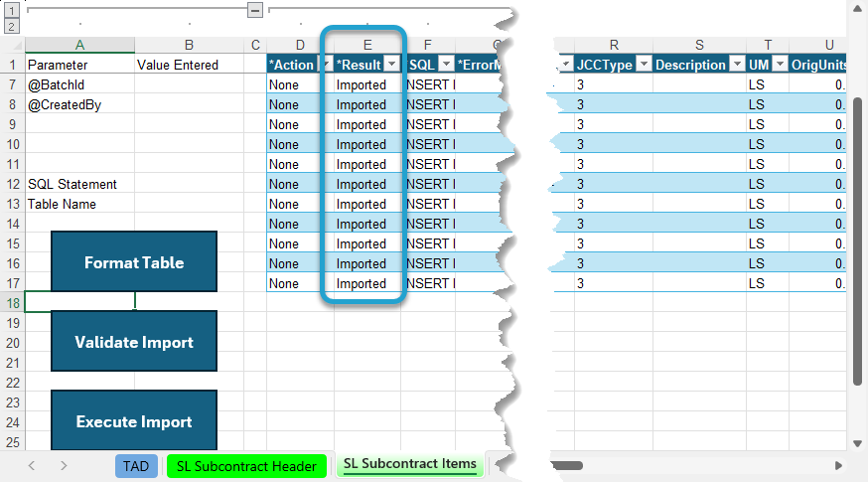Viewport: 868px width, 482px height.
Task: Open the SL Subcontract Header sheet tab
Action: (x=246, y=466)
